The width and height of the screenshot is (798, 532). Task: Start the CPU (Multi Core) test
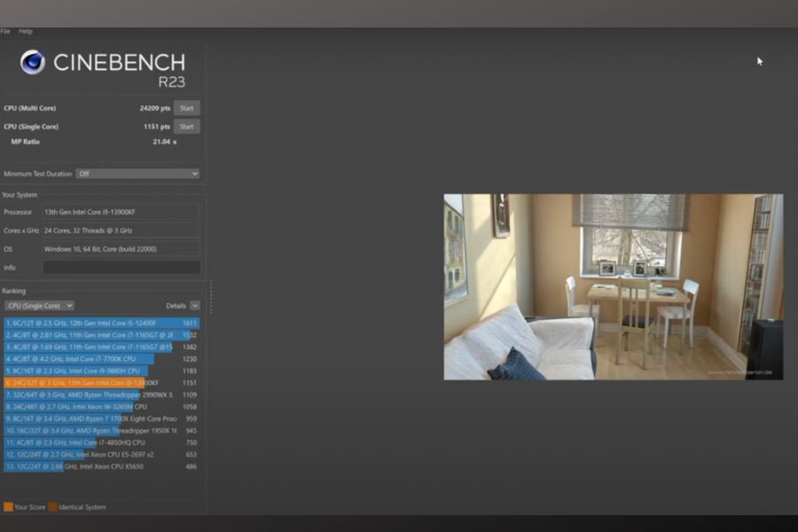point(187,108)
